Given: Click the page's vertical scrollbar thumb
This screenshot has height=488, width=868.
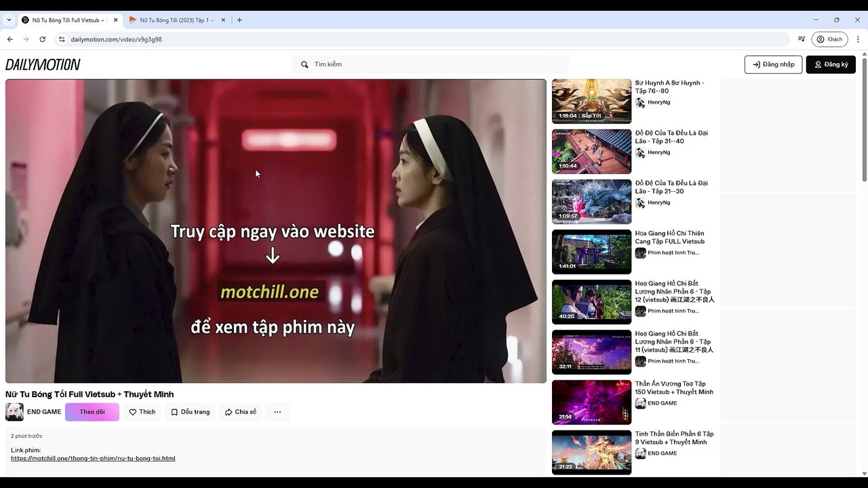Looking at the screenshot, I should [x=864, y=120].
